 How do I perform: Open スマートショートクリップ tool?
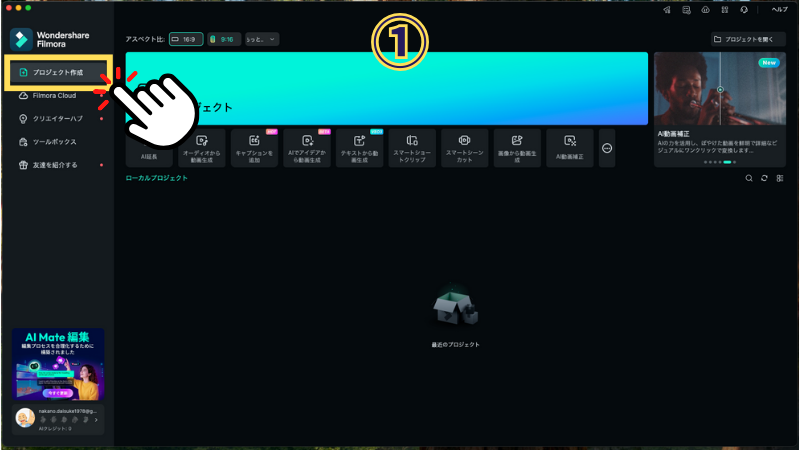coord(412,147)
